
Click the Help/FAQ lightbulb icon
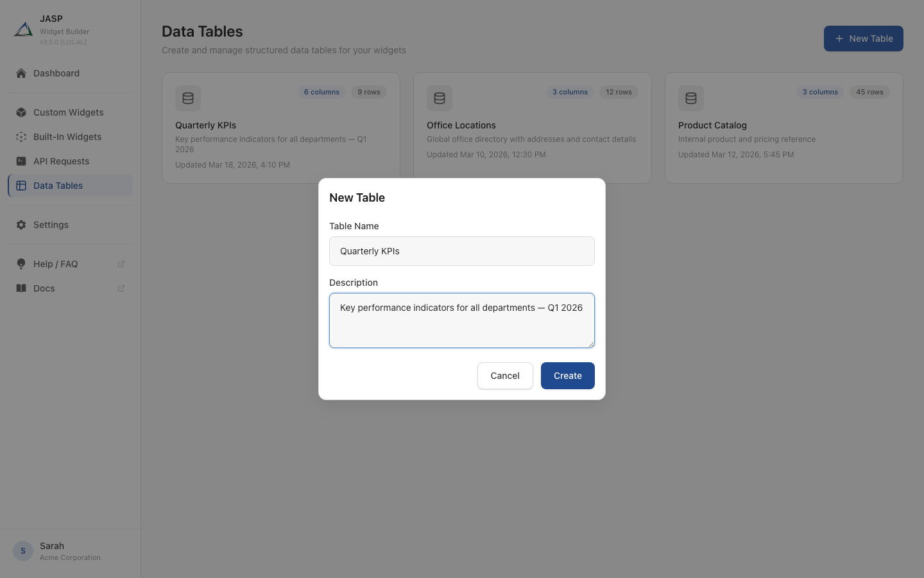coord(21,264)
